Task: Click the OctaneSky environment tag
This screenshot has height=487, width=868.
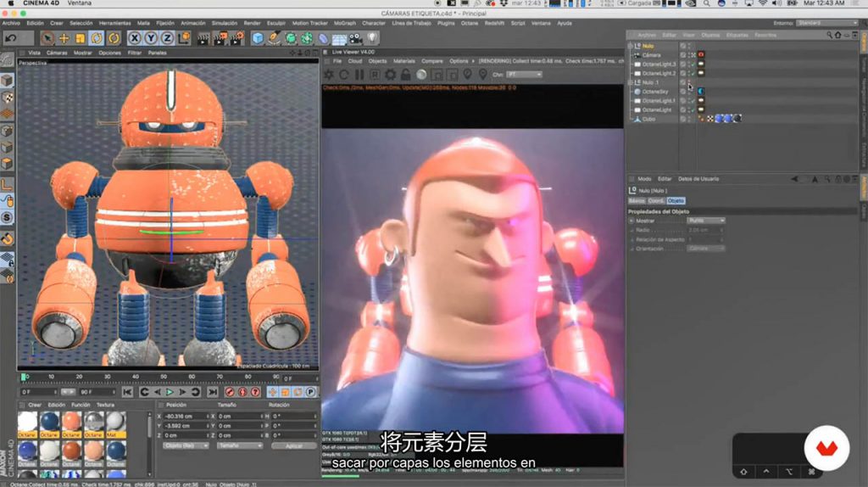Action: (x=701, y=92)
